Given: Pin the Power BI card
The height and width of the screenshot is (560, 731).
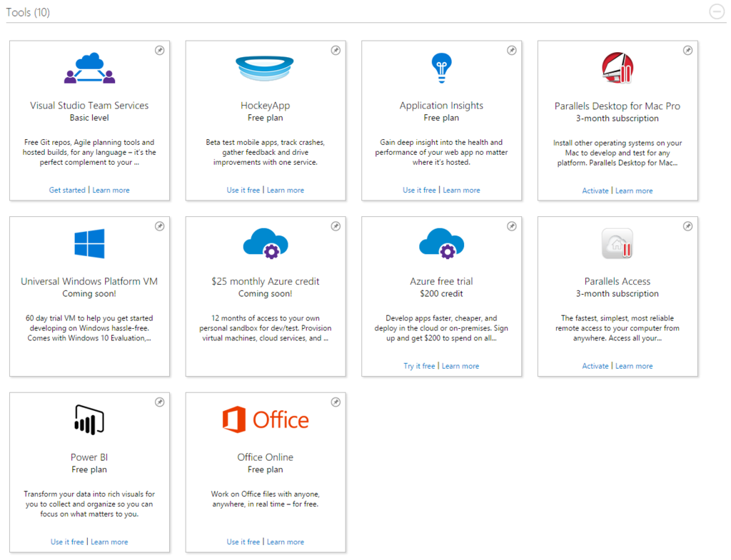Looking at the screenshot, I should (x=159, y=402).
